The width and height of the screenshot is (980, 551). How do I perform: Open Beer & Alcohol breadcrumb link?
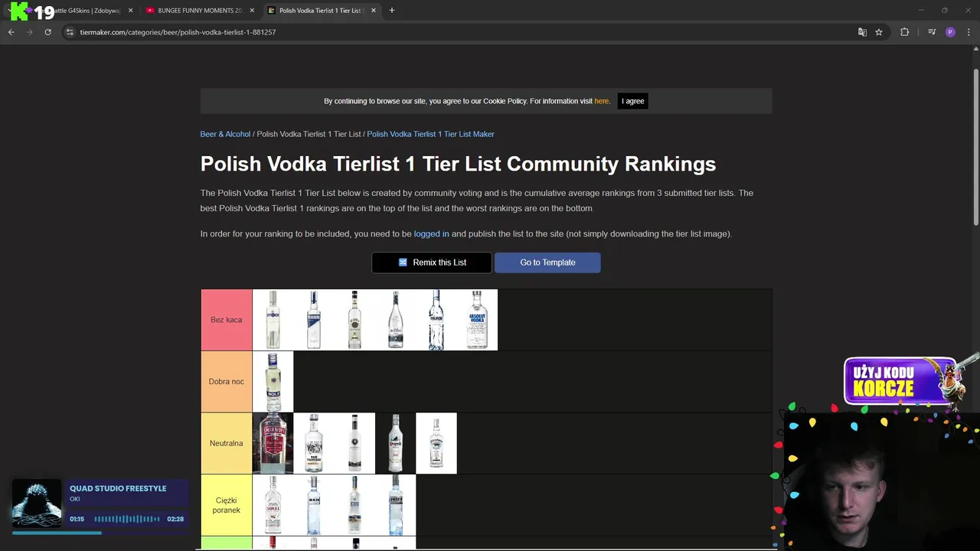pos(225,134)
